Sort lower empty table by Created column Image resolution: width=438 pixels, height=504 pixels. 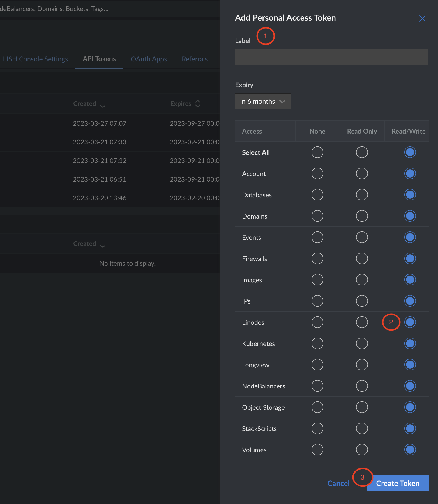[x=89, y=244]
